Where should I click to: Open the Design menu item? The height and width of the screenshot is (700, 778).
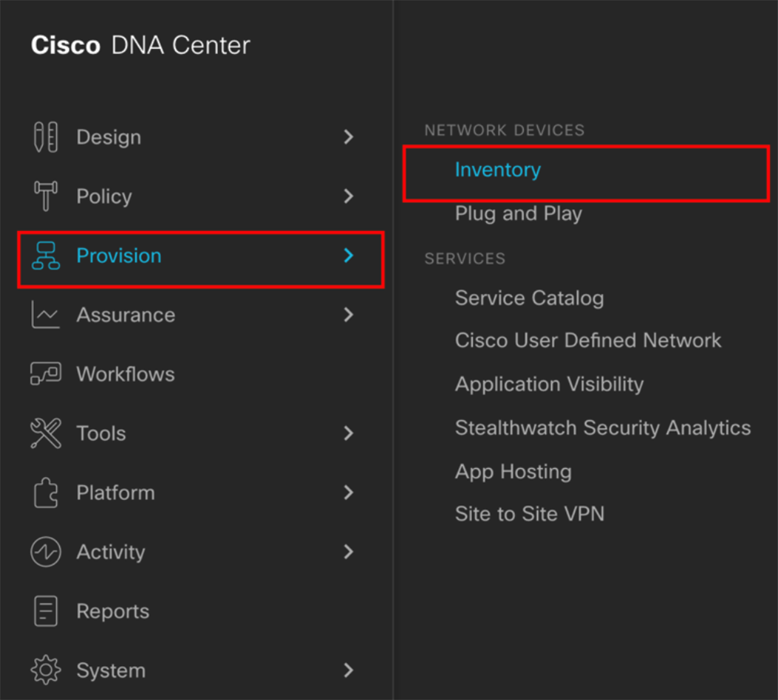tap(109, 138)
